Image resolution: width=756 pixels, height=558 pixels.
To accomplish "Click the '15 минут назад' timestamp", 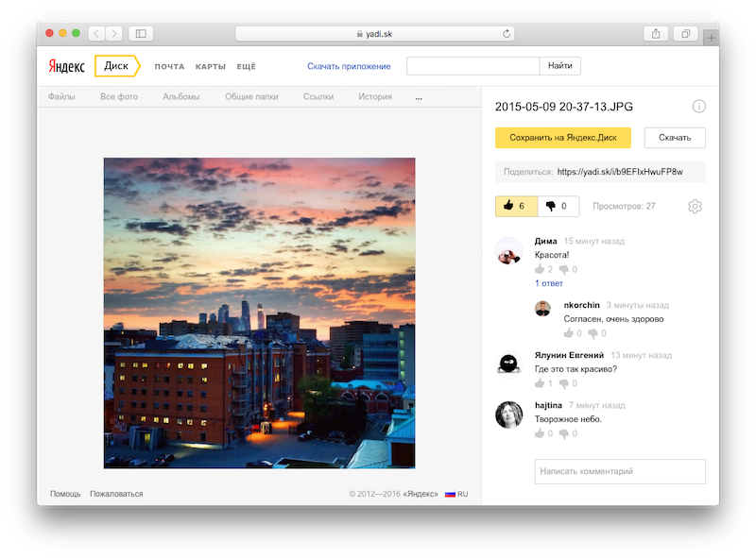I will click(594, 242).
